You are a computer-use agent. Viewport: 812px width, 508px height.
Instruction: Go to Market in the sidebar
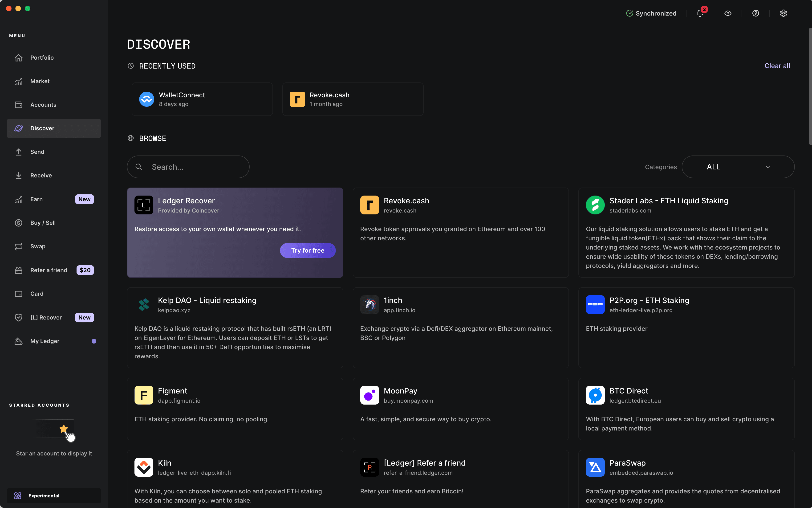point(54,81)
